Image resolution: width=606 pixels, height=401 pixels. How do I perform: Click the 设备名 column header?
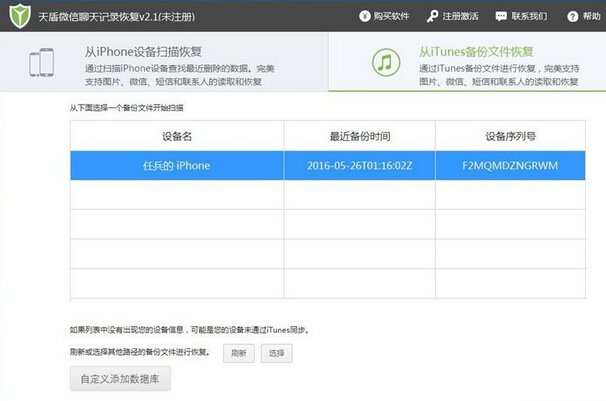coord(177,136)
